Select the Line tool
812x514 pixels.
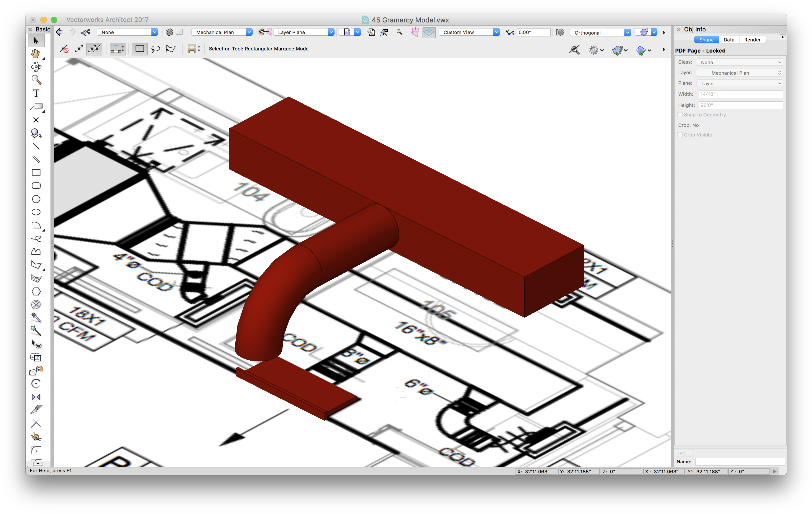36,146
